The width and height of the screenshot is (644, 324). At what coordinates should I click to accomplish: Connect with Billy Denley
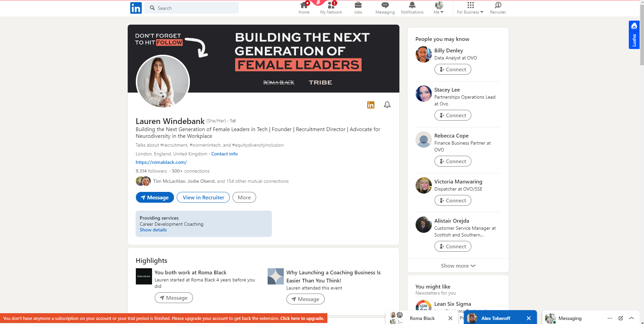[x=453, y=69]
